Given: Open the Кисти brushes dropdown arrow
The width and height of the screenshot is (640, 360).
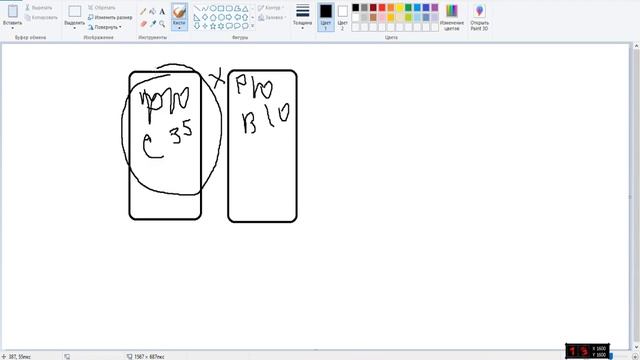Looking at the screenshot, I should pos(179,28).
